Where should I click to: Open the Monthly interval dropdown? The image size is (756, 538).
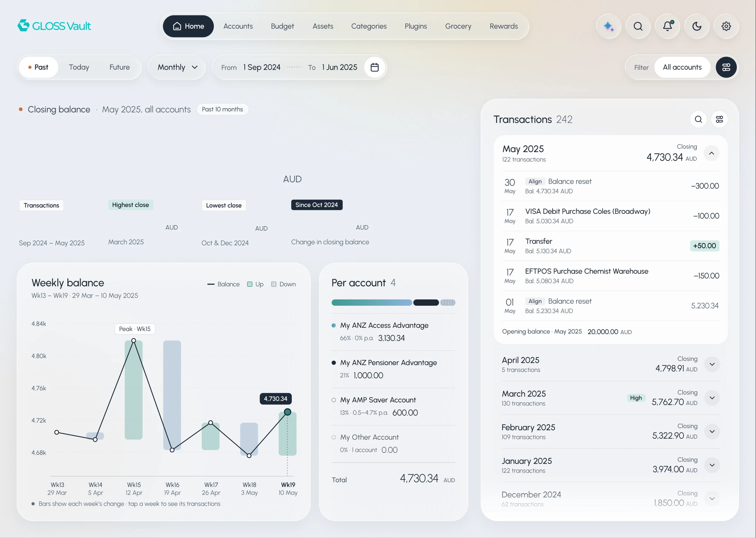(x=177, y=67)
